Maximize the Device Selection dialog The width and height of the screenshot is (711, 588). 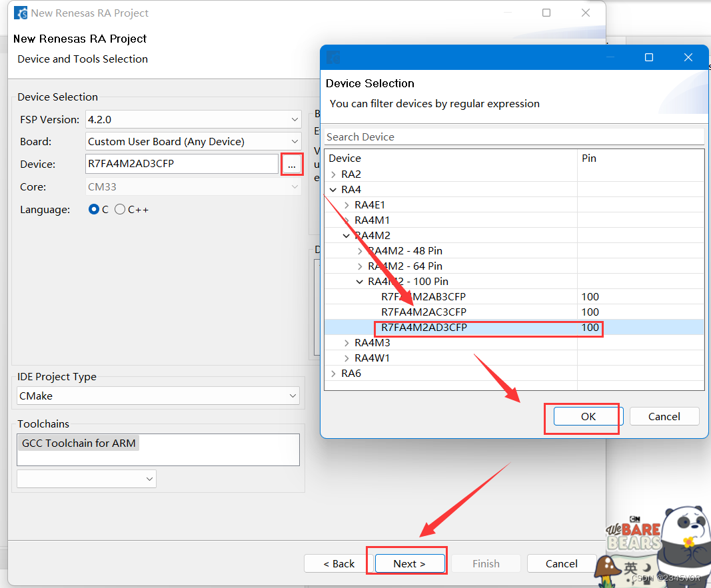(x=649, y=57)
